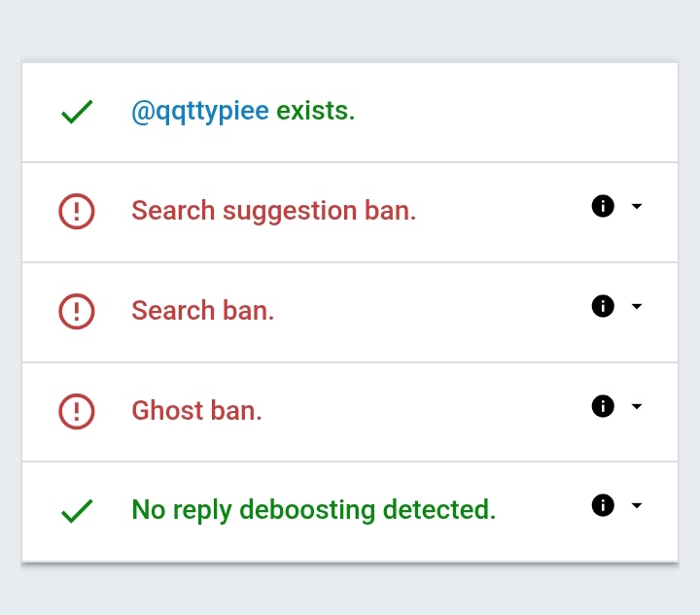Open the info icon for Search suggestion ban
This screenshot has width=700, height=615.
(x=603, y=207)
